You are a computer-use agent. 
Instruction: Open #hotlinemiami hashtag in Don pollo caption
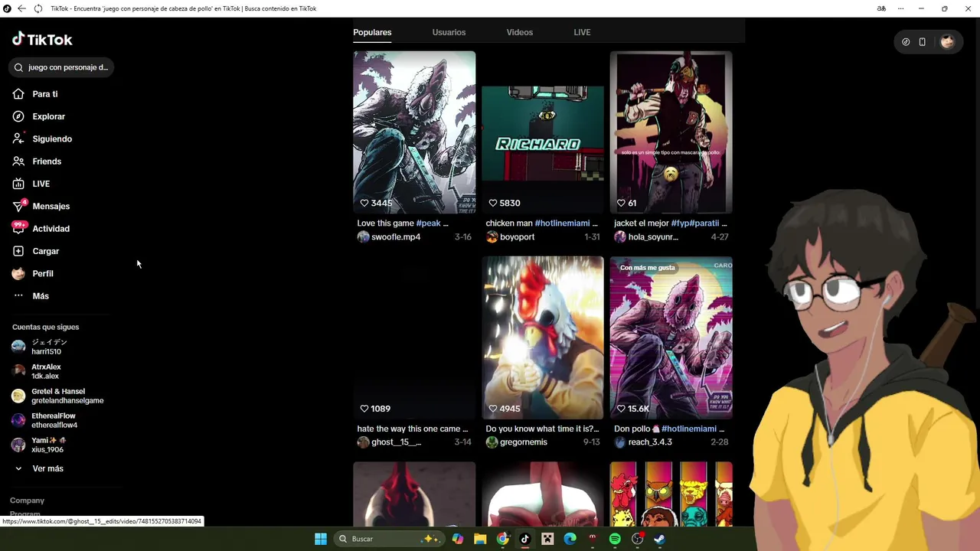tap(689, 429)
